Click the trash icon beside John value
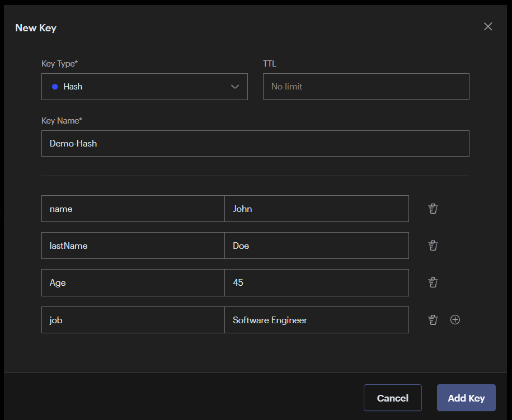Screen dimensions: 512x420 (433, 208)
